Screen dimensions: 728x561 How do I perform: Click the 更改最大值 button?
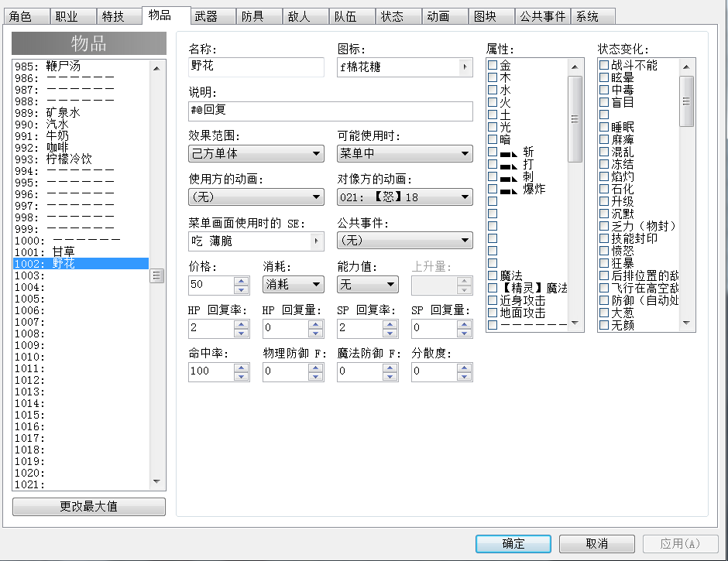pyautogui.click(x=89, y=507)
